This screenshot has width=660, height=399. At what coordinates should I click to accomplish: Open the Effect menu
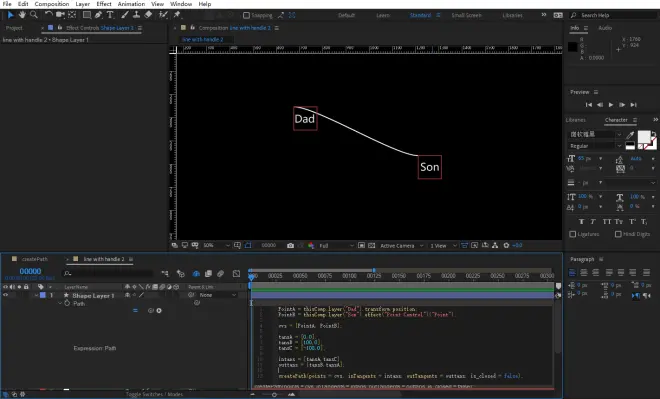pyautogui.click(x=104, y=4)
